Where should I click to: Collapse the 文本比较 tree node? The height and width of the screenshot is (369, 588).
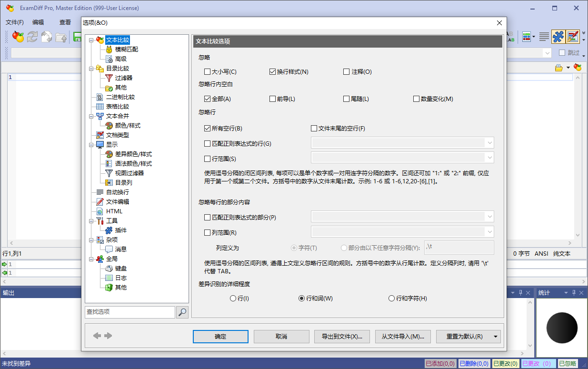(x=91, y=40)
